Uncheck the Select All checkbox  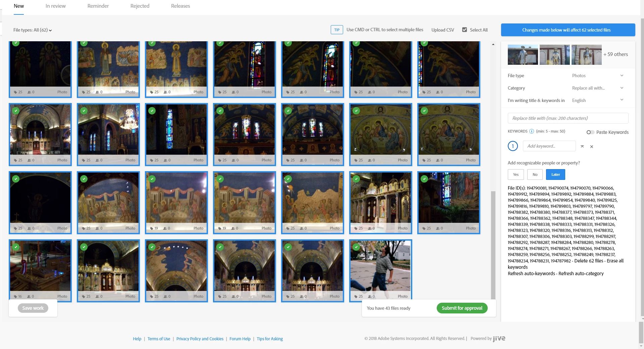pyautogui.click(x=465, y=30)
